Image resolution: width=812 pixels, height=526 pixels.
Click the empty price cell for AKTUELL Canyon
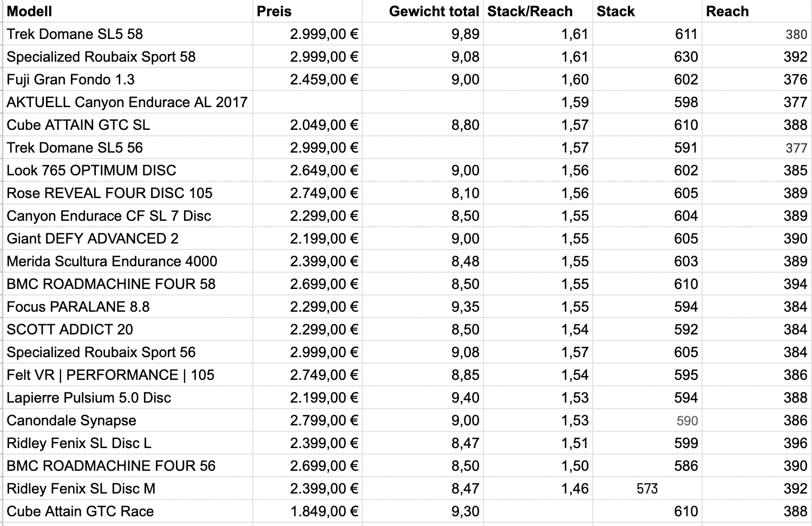coord(307,102)
